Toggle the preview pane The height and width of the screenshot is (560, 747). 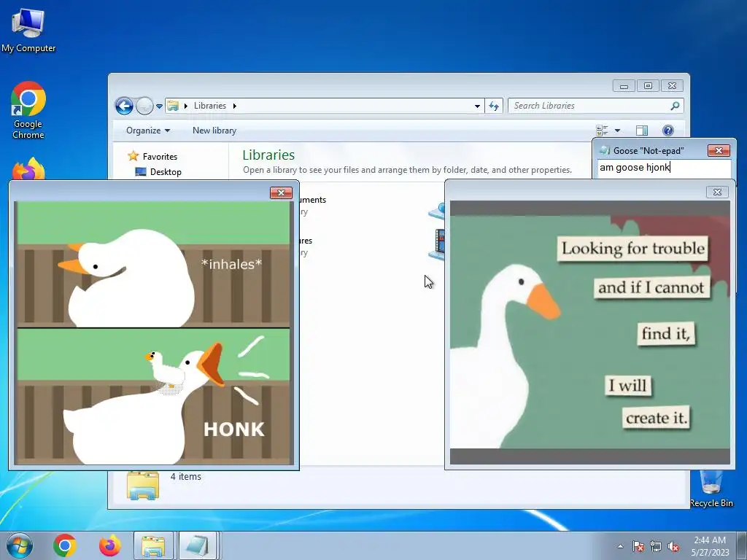tap(642, 131)
